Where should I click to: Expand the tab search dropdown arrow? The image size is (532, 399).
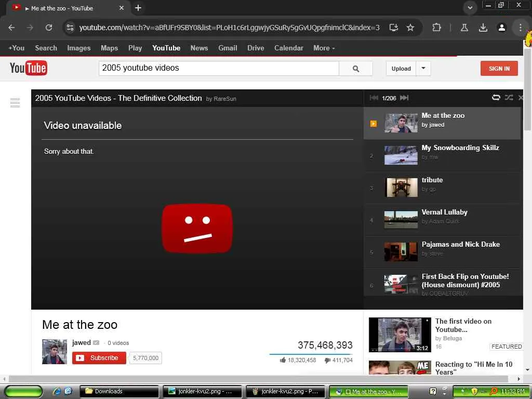470,8
